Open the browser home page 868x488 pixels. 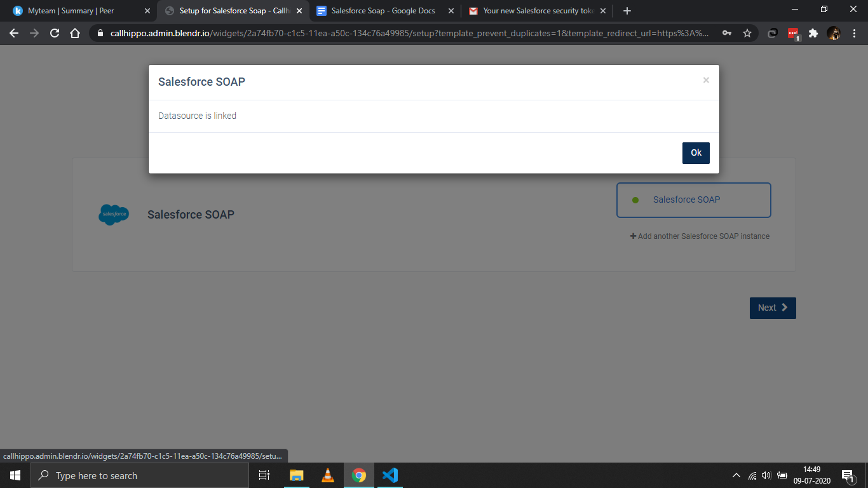tap(75, 33)
